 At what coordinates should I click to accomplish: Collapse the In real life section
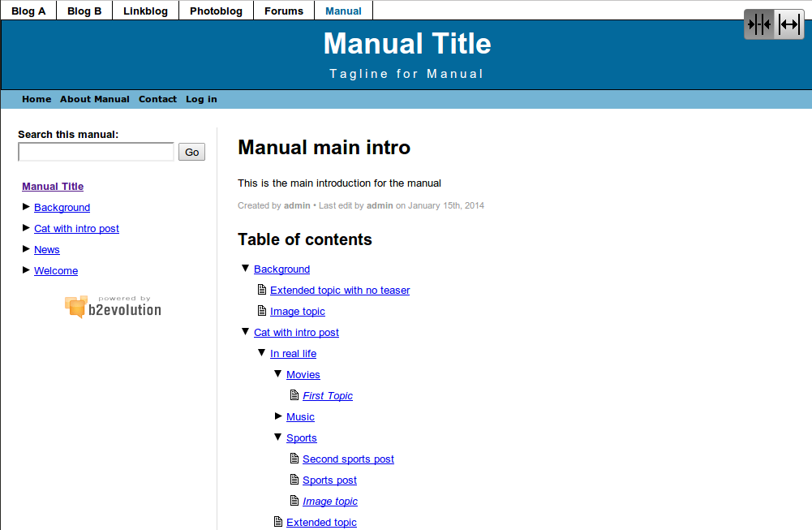point(261,353)
